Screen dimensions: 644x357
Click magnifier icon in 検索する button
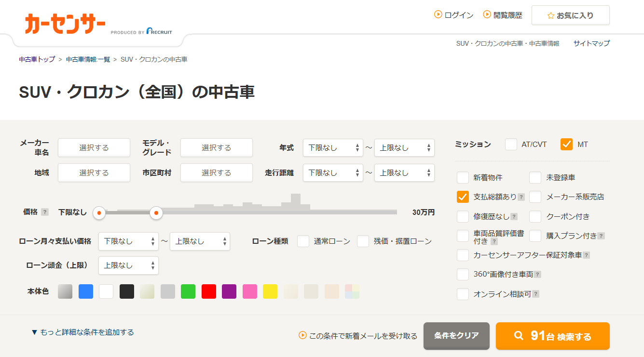coord(519,336)
